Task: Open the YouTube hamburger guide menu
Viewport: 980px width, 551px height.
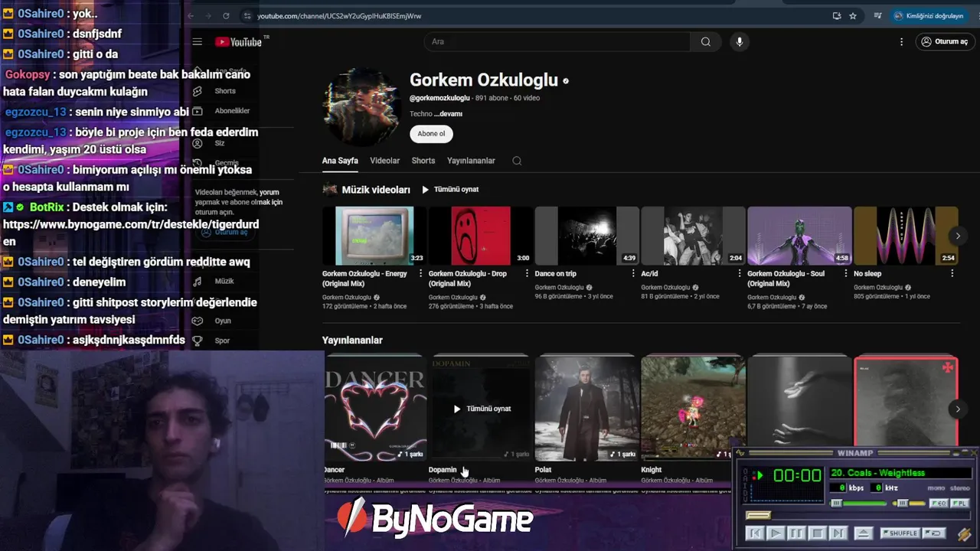Action: [197, 42]
